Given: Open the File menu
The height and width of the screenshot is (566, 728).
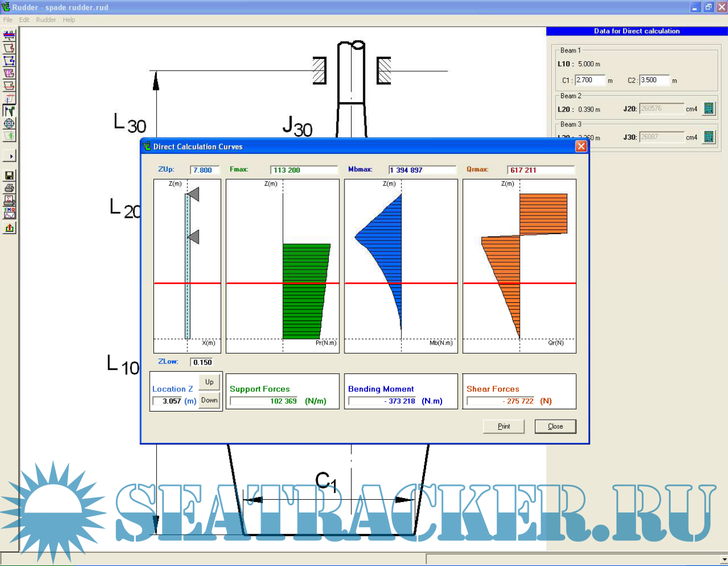Looking at the screenshot, I should pos(8,20).
